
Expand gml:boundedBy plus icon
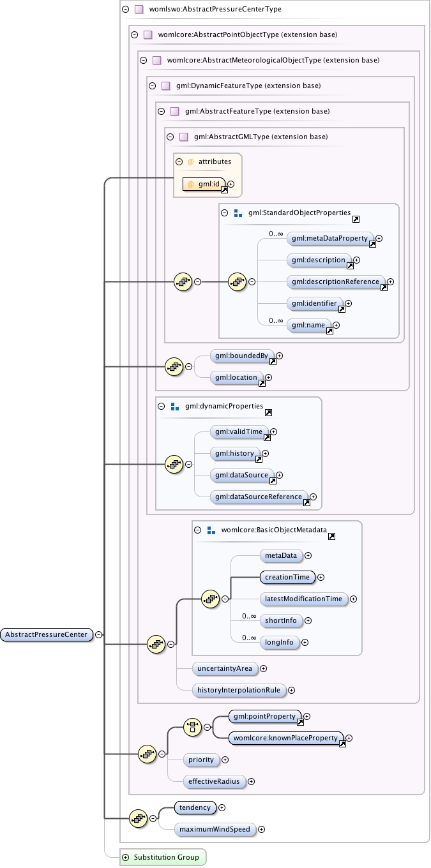pos(280,355)
